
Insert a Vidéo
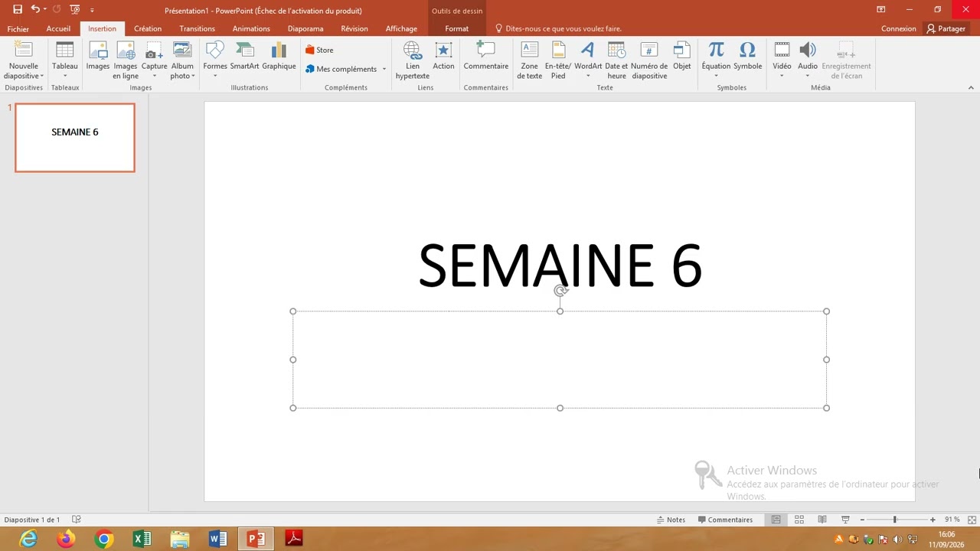tap(782, 60)
